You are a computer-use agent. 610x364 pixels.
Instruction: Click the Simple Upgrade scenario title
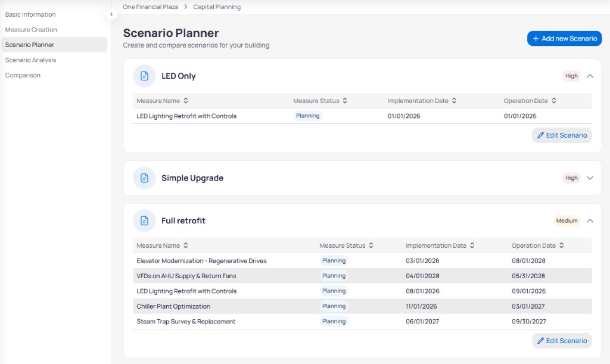[192, 178]
